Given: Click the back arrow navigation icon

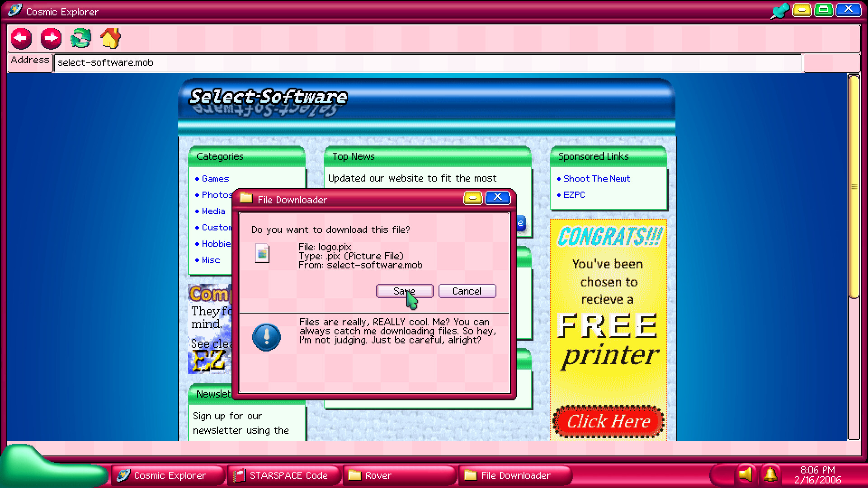Looking at the screenshot, I should [x=20, y=39].
